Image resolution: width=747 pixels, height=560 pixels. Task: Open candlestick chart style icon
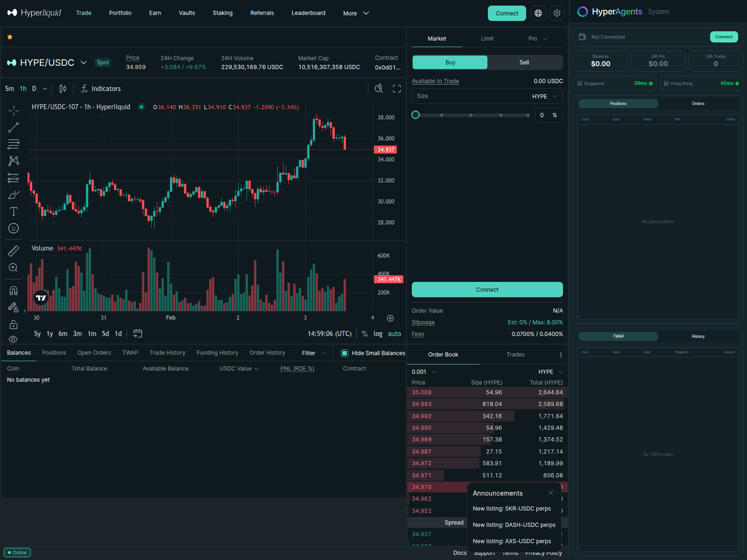[x=63, y=89]
